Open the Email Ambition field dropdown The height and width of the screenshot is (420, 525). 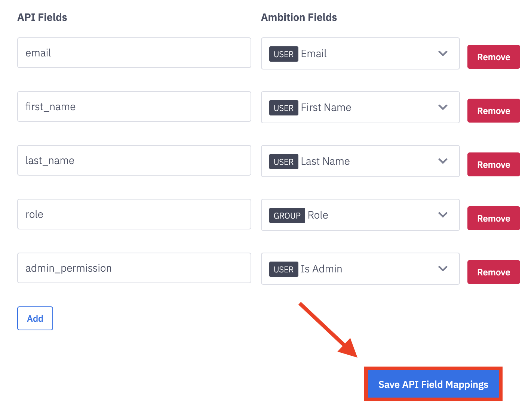(360, 53)
